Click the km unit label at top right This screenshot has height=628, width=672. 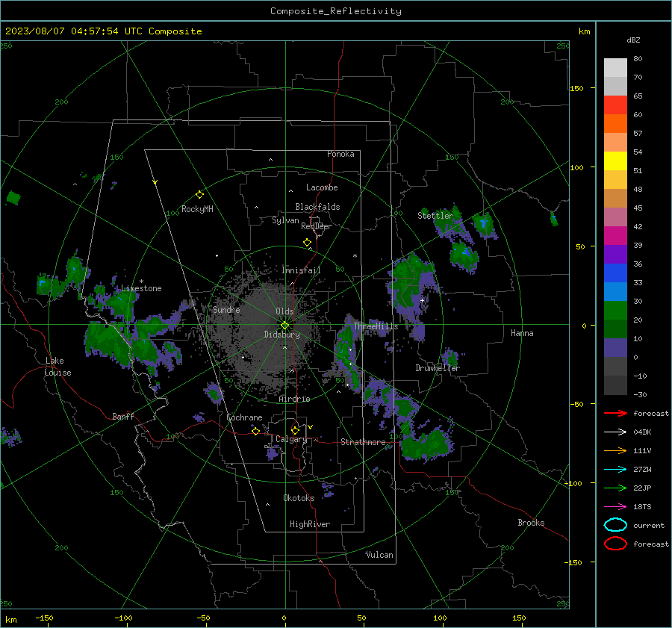[585, 31]
